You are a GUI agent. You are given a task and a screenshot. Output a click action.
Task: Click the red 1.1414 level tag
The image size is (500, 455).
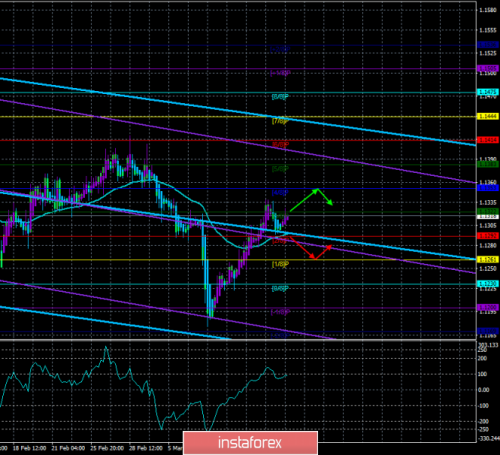tap(488, 140)
